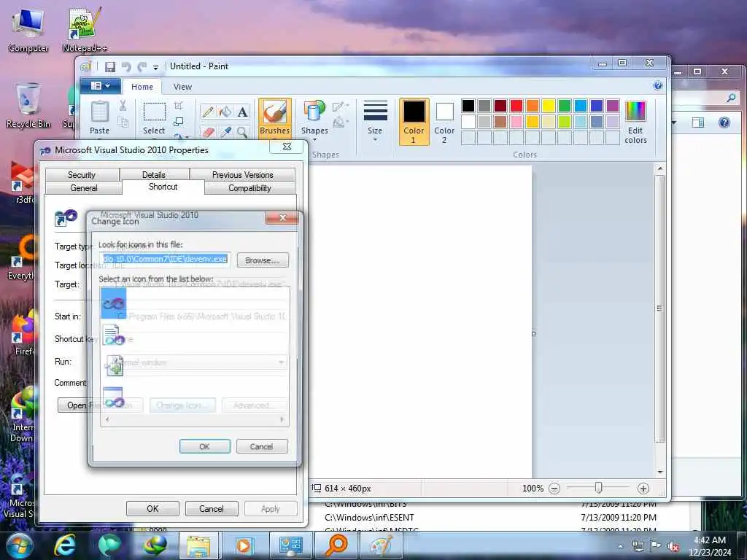
Task: Activate Color 2 background selector
Action: point(444,122)
